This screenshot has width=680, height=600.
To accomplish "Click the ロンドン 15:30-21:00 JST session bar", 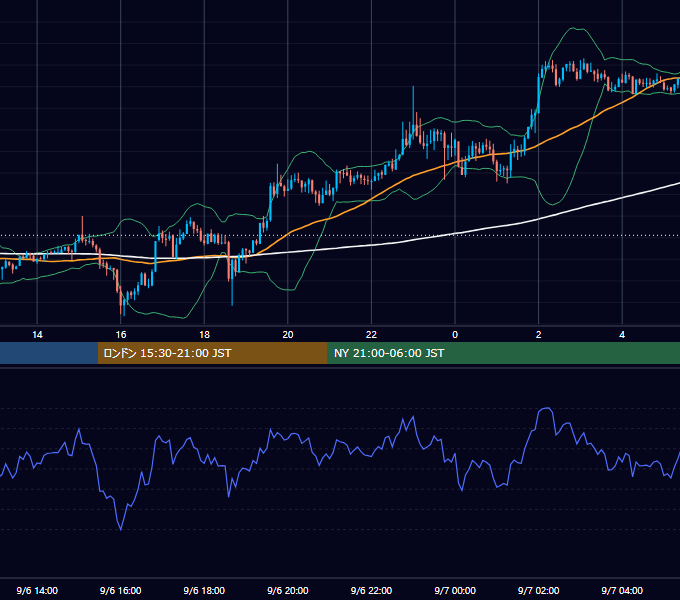I will coord(212,353).
